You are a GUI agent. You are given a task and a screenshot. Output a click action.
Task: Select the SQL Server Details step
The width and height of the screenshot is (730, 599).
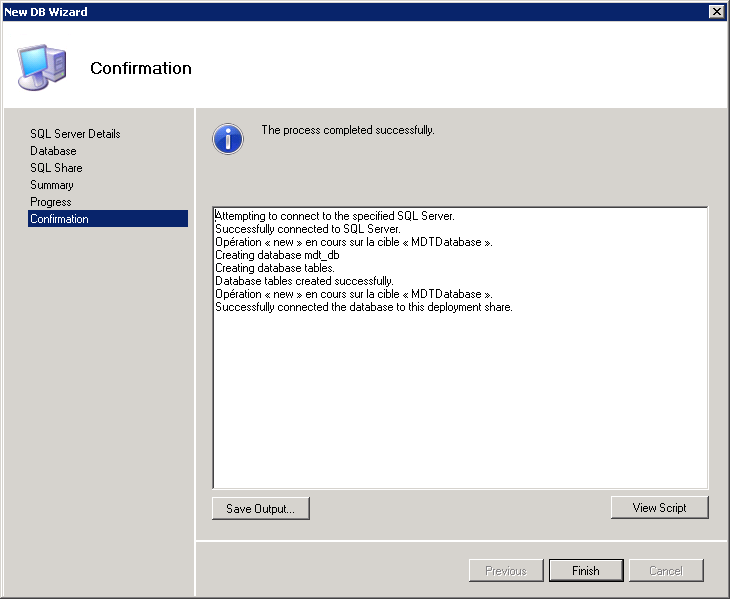75,134
